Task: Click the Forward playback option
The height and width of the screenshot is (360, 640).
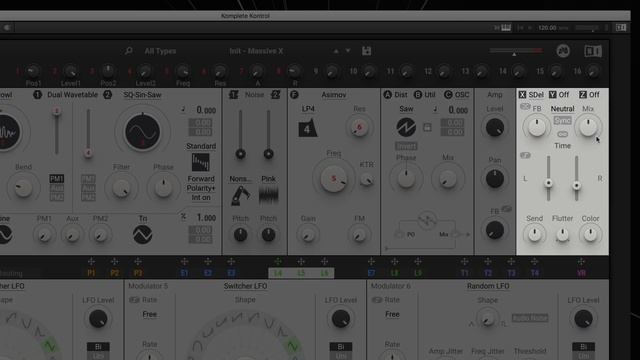Action: click(201, 179)
